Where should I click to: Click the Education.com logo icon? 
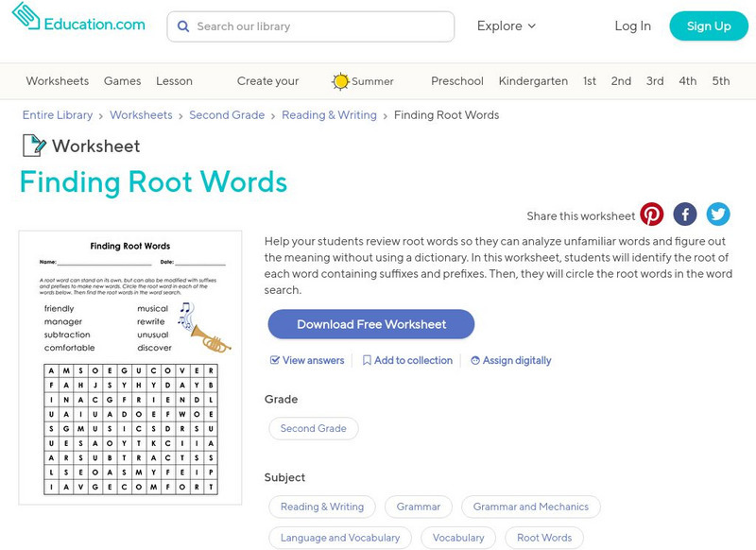pyautogui.click(x=26, y=17)
